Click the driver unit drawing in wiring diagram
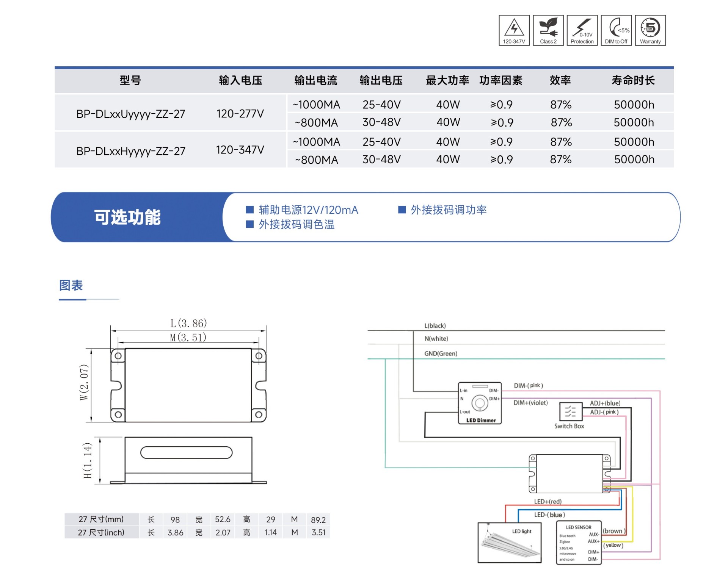 click(x=570, y=474)
